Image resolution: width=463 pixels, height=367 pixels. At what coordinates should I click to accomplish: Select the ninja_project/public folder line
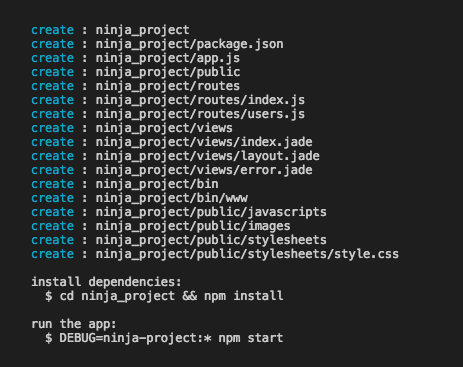pyautogui.click(x=136, y=72)
